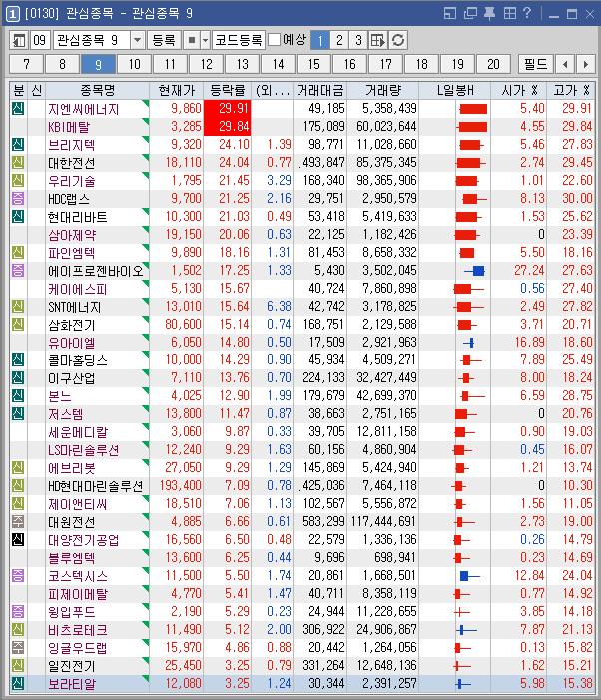Viewport: 601px width, 700px height.
Task: Sort by 현재가 column header
Action: [177, 90]
